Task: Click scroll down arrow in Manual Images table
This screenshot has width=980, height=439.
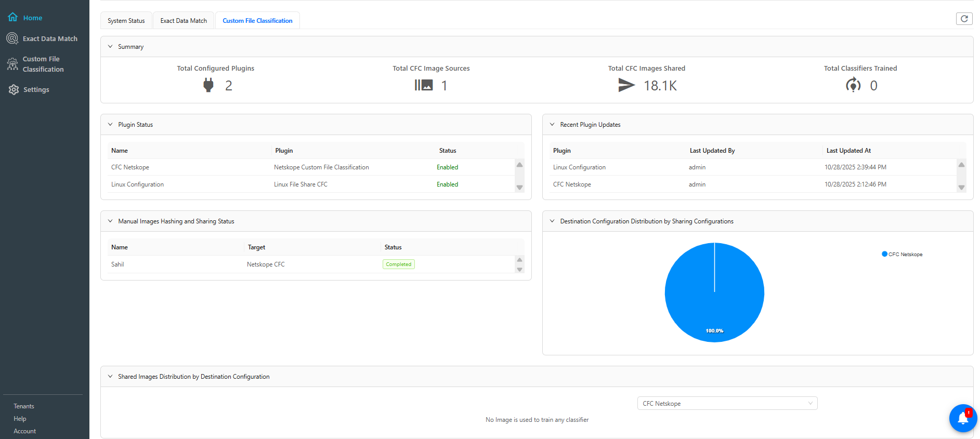Action: pos(519,270)
